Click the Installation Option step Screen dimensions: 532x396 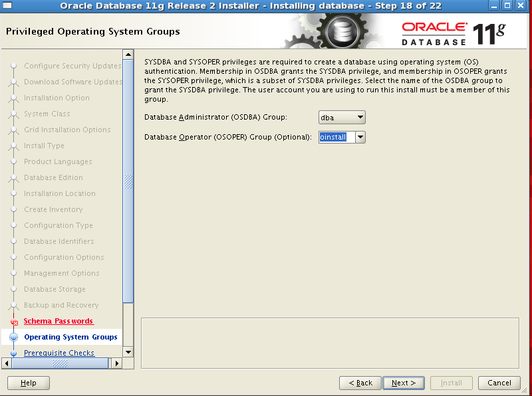point(57,98)
